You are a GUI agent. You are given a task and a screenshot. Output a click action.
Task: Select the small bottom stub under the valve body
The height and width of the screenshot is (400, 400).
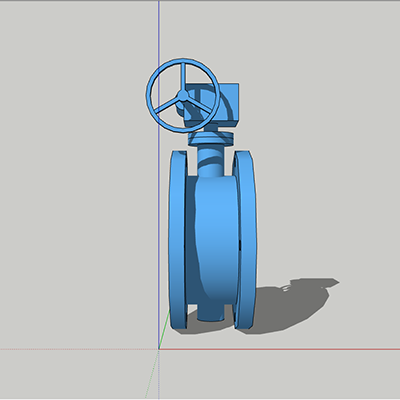pos(211,313)
